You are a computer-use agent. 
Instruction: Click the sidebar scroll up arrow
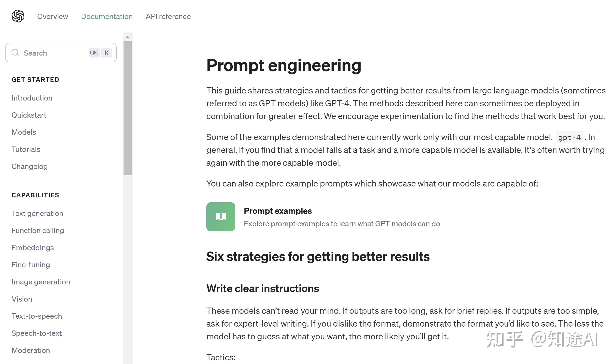pos(127,37)
